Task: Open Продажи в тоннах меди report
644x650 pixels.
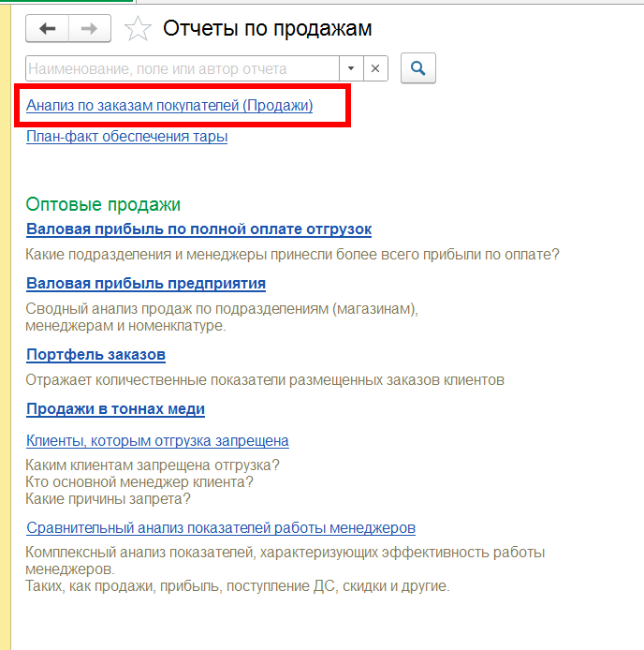Action: pyautogui.click(x=115, y=408)
